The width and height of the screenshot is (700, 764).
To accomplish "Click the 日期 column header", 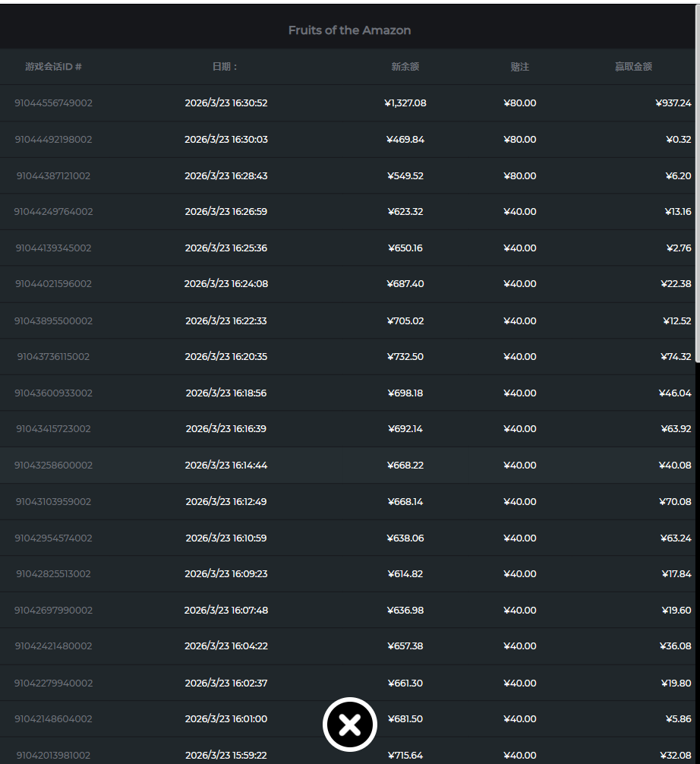I will 225,67.
